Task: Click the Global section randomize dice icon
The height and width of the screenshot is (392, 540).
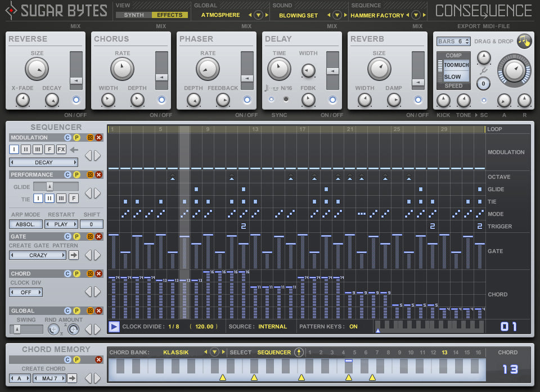Action: pos(89,311)
